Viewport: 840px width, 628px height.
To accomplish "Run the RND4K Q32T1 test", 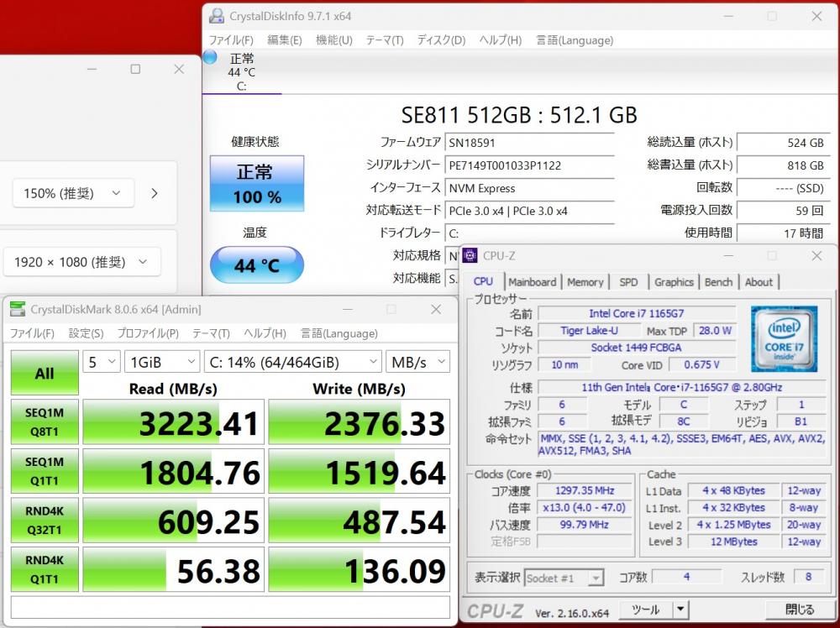I will pos(45,522).
